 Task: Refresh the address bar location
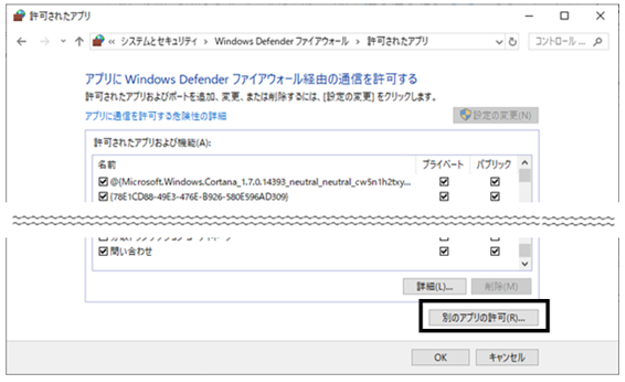(513, 41)
